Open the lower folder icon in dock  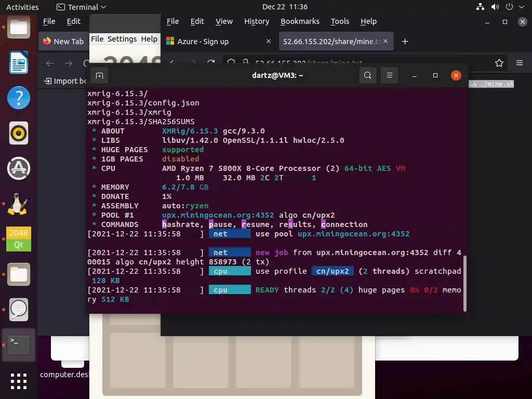pyautogui.click(x=19, y=274)
